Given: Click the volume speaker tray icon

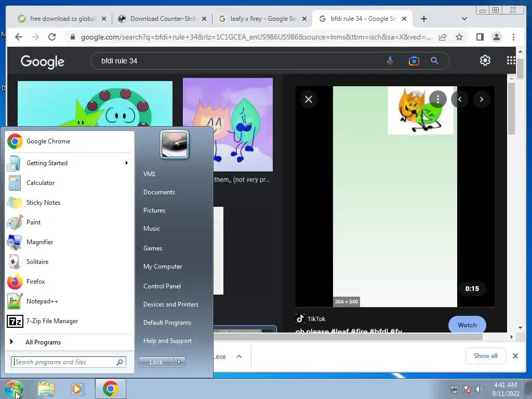Looking at the screenshot, I should pos(480,389).
